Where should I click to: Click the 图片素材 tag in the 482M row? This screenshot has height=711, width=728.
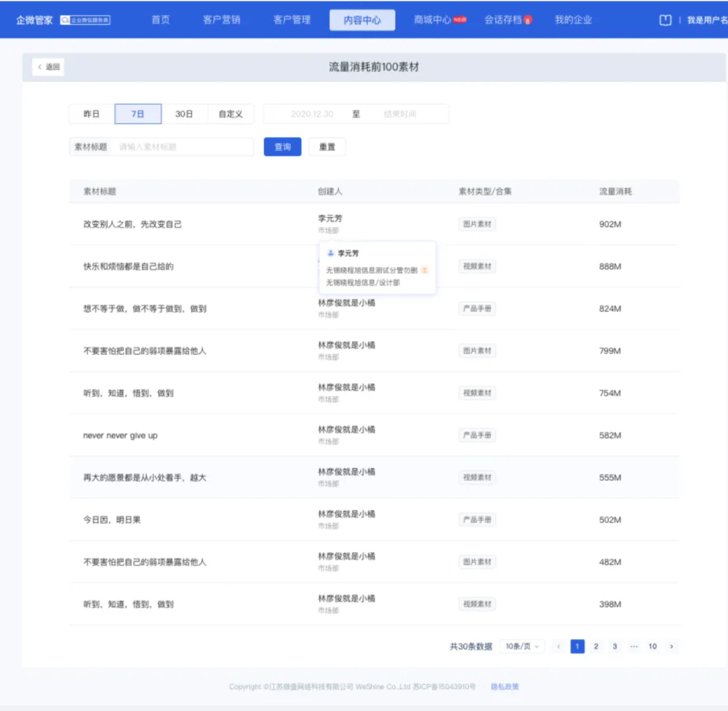pos(477,561)
